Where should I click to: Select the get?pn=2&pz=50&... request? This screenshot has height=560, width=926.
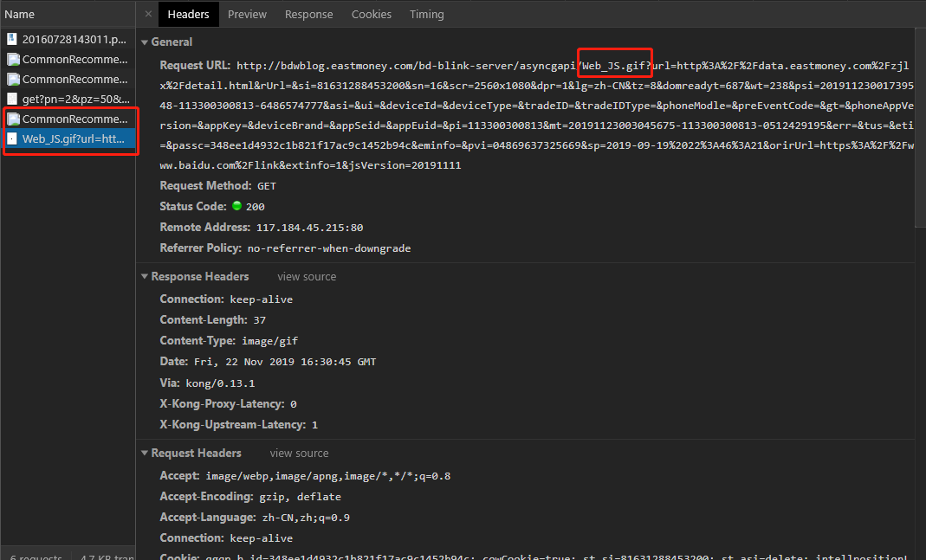[68, 100]
